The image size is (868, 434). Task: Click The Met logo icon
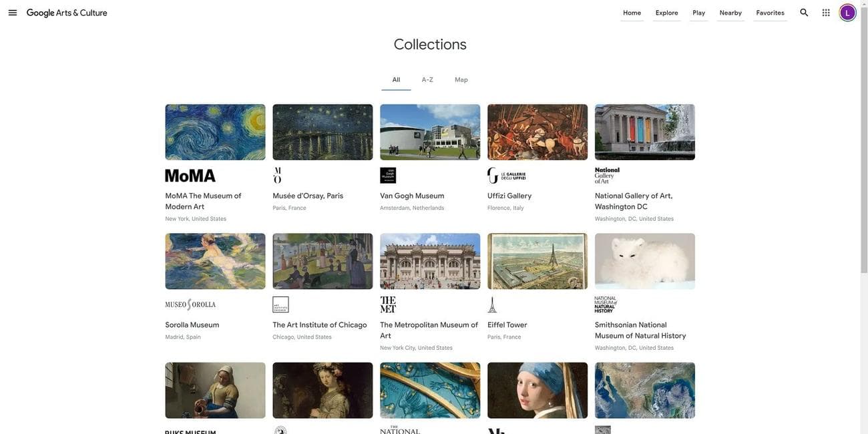(388, 304)
